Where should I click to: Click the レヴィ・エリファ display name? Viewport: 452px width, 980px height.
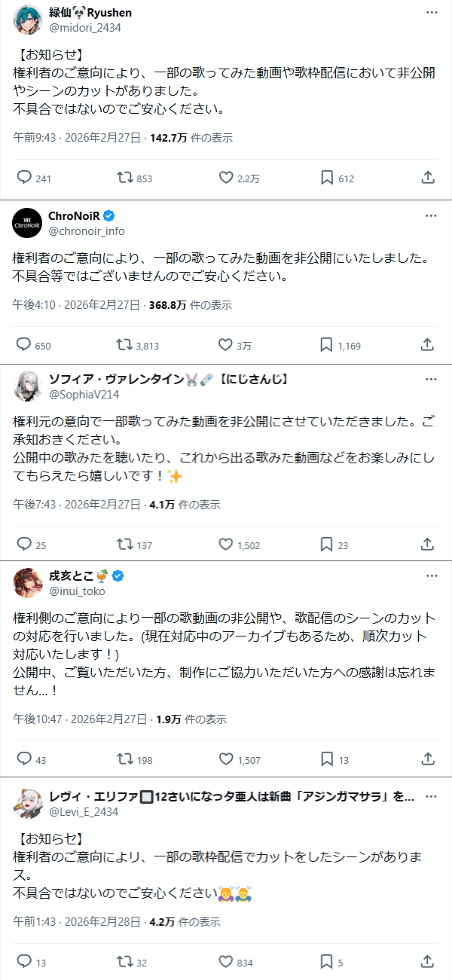pos(98,797)
